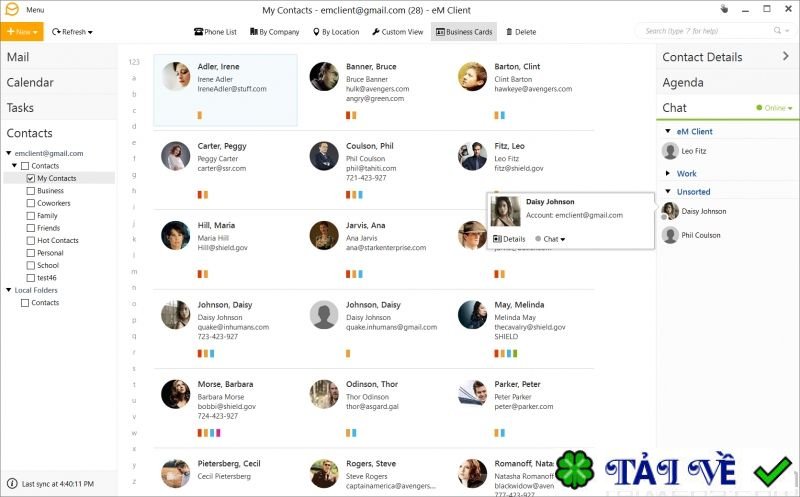Click the Refresh button
The image size is (800, 497).
point(72,32)
